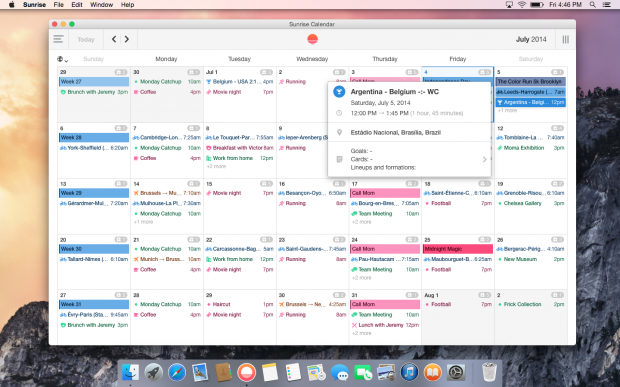
Task: Toggle the pill badge on July 14
Action: point(194,184)
